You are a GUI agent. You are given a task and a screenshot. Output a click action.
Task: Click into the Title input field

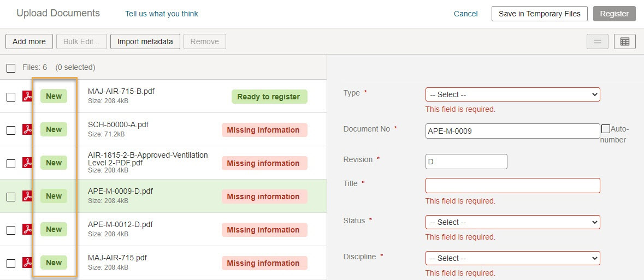pos(512,186)
